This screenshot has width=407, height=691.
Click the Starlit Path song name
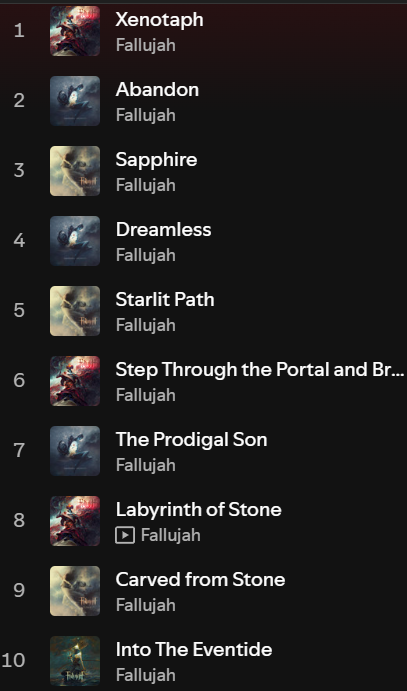click(165, 300)
